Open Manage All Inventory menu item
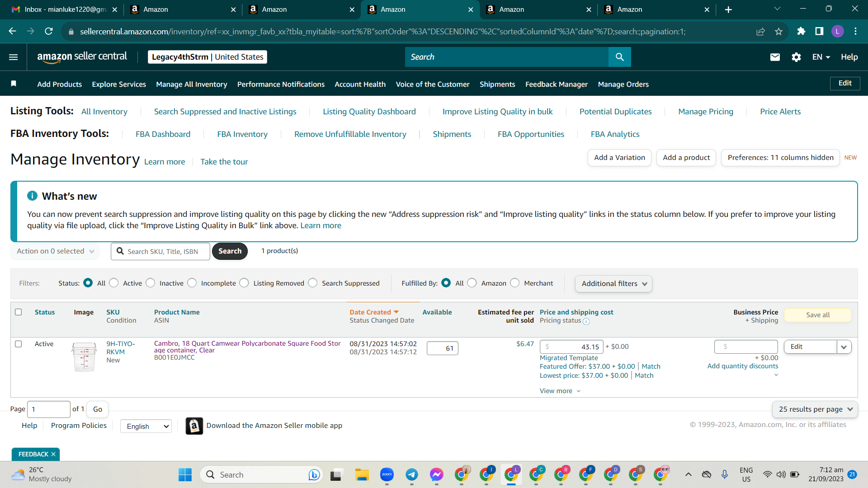The image size is (868, 488). click(x=192, y=84)
